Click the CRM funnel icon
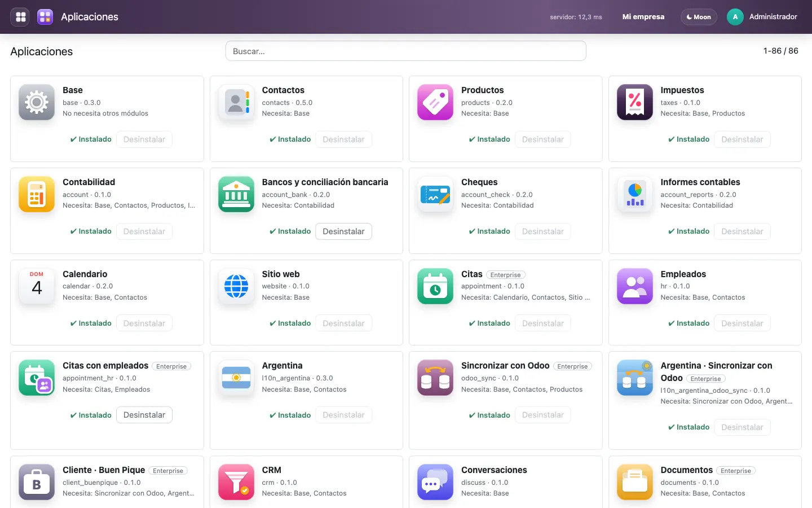This screenshot has width=812, height=508. [x=236, y=482]
